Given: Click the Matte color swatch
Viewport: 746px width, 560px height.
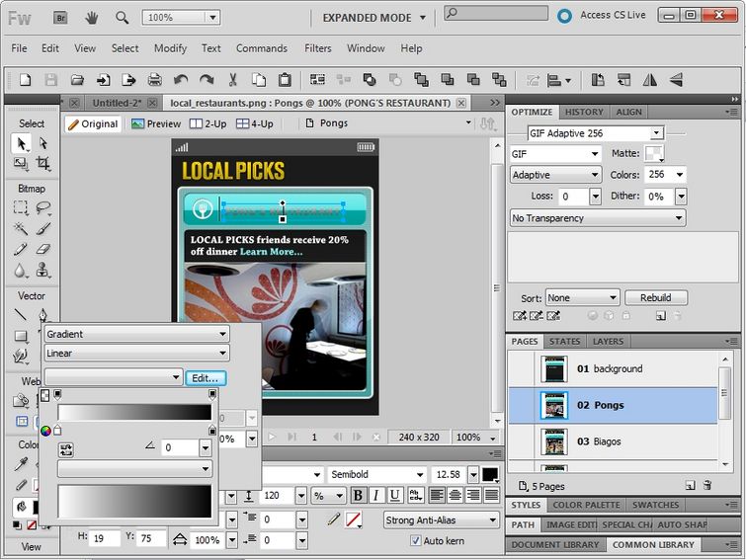Looking at the screenshot, I should [x=653, y=153].
